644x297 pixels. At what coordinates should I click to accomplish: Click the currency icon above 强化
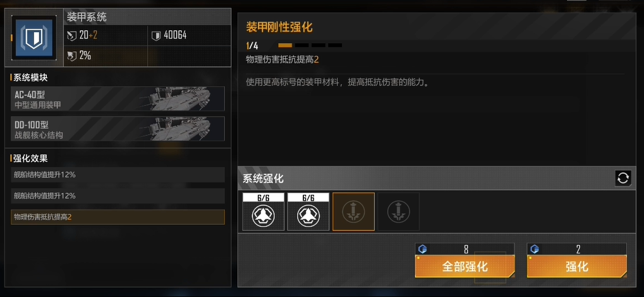534,249
